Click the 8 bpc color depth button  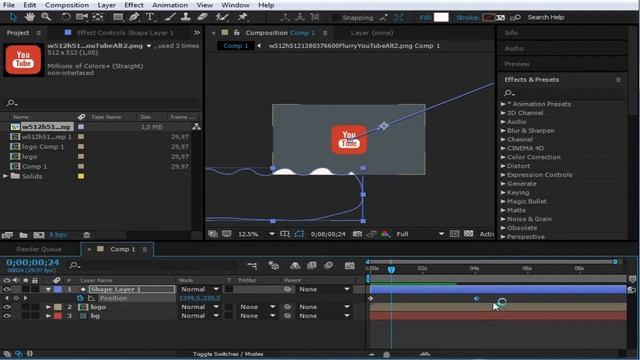58,235
